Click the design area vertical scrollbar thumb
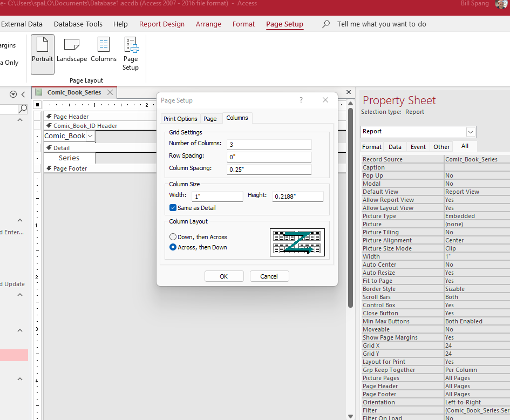Screen dimensions: 510x420 point(350,207)
